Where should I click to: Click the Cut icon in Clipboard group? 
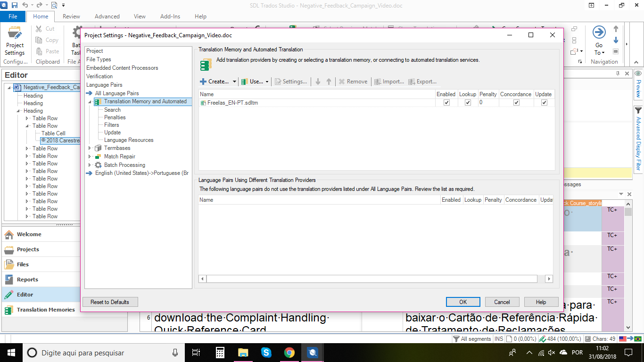point(39,29)
